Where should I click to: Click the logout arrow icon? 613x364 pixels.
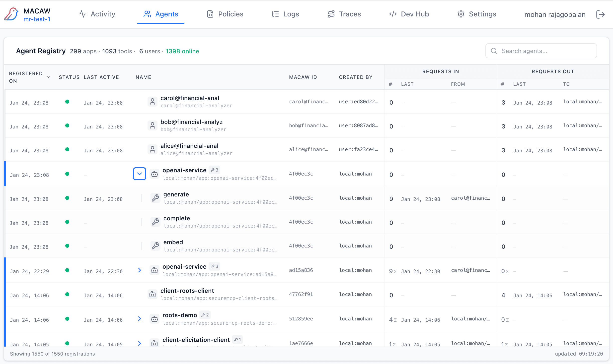[600, 14]
